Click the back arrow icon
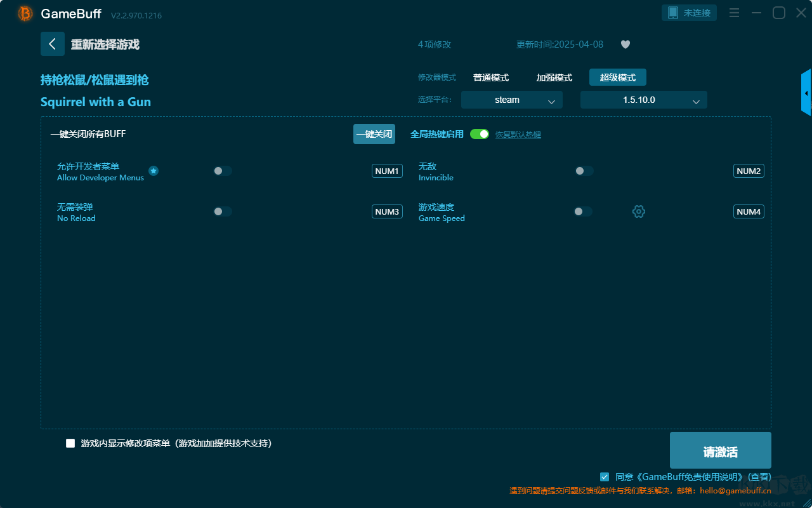Screen dimensions: 812x508 tap(52, 44)
